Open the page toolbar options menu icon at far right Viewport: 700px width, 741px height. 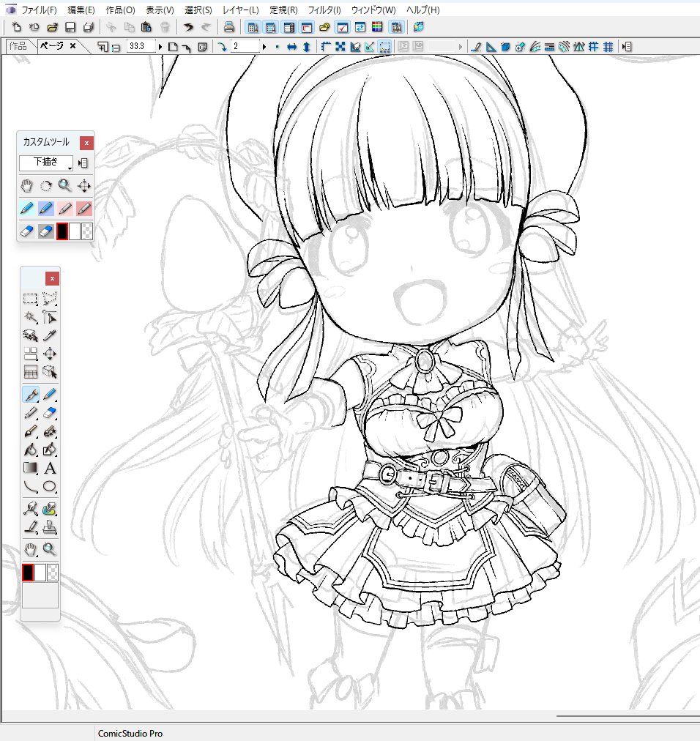tap(627, 46)
